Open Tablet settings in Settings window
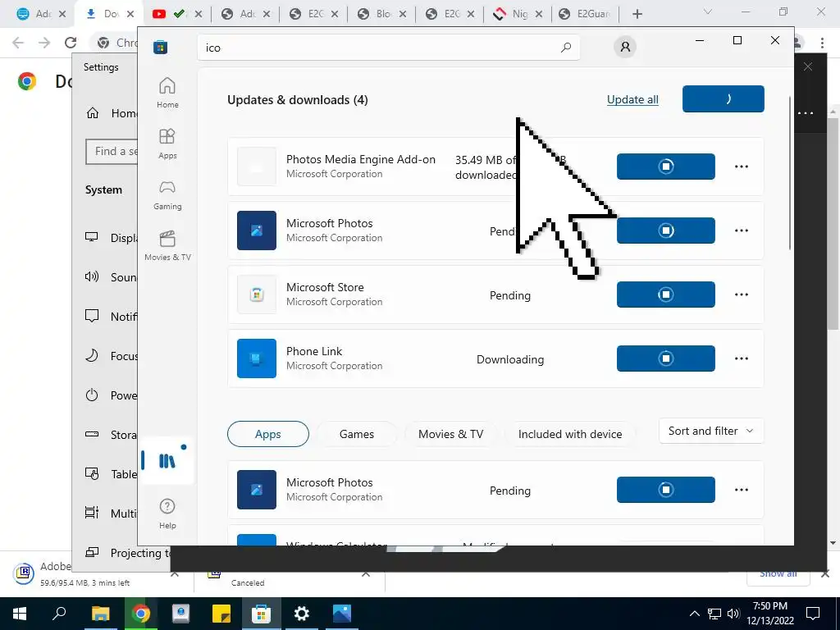The width and height of the screenshot is (840, 630). 111,474
